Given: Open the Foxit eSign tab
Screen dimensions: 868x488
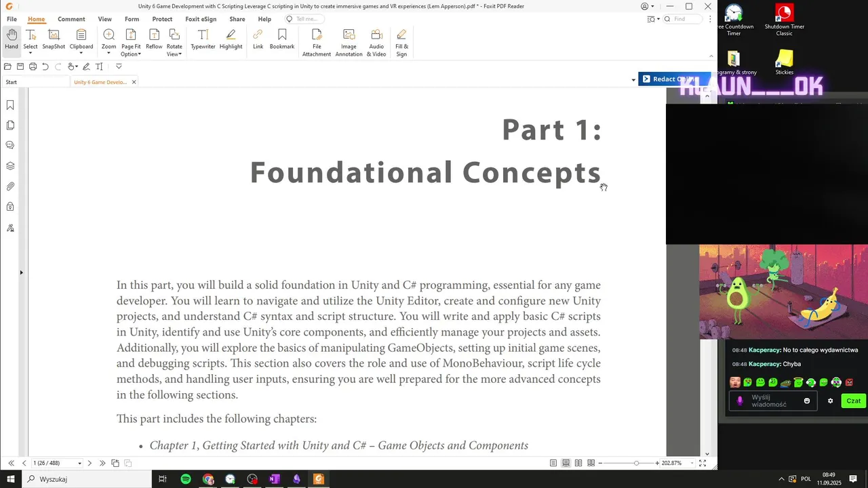Looking at the screenshot, I should (201, 19).
